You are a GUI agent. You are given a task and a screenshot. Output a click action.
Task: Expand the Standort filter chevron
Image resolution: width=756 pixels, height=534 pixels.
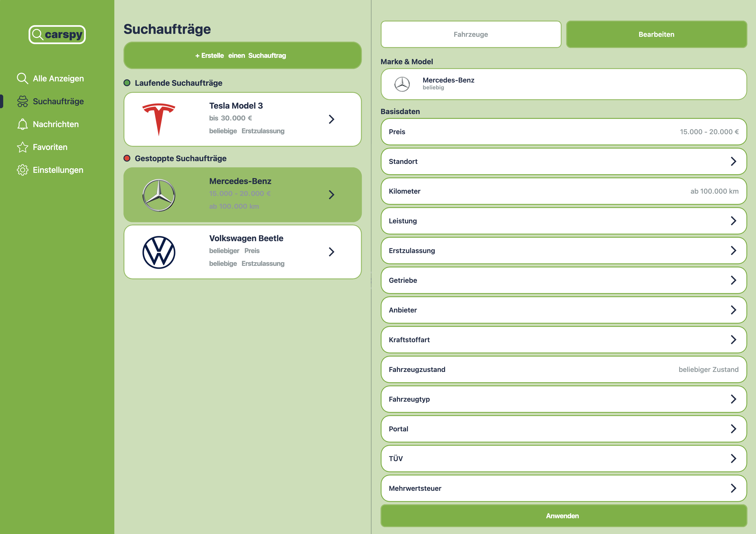point(733,161)
